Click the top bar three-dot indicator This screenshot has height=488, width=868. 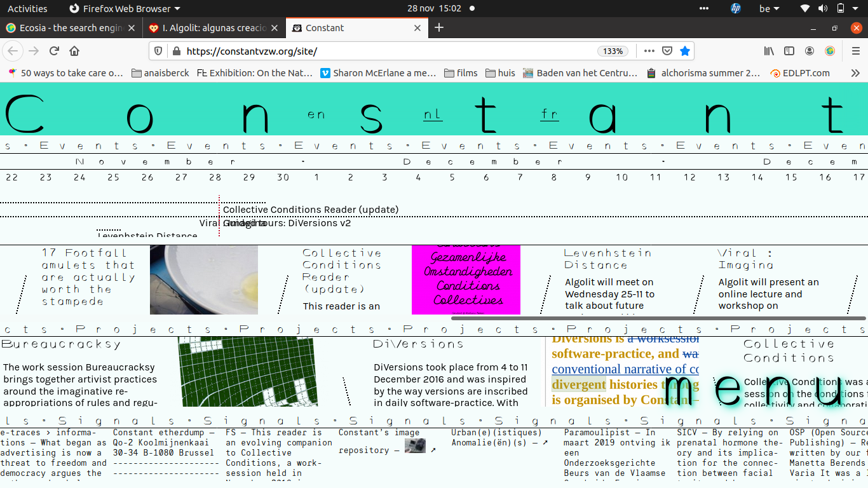click(x=703, y=8)
